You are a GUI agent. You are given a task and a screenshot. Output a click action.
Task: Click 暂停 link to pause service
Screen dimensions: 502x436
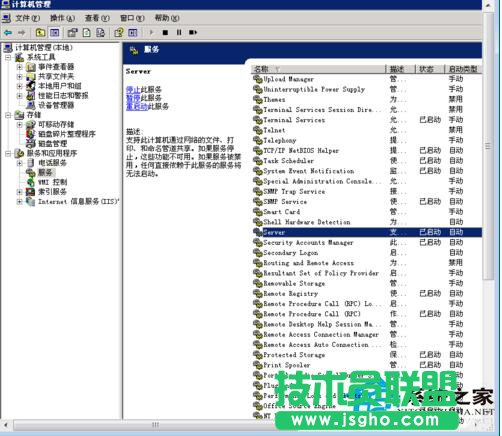click(133, 98)
